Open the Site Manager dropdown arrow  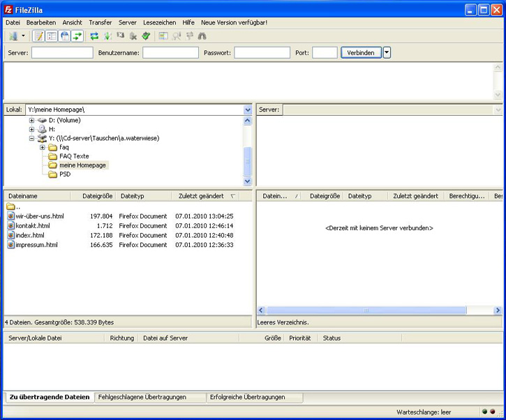click(x=23, y=36)
